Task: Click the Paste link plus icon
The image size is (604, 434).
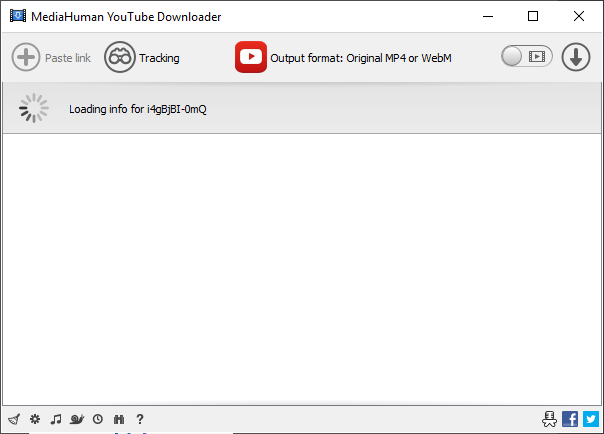Action: [x=26, y=57]
